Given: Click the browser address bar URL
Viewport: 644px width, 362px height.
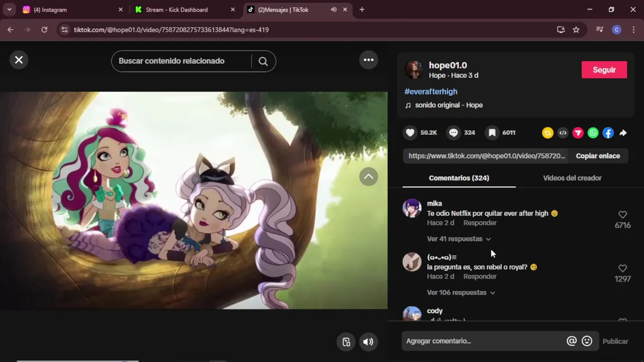Looking at the screenshot, I should (x=171, y=30).
